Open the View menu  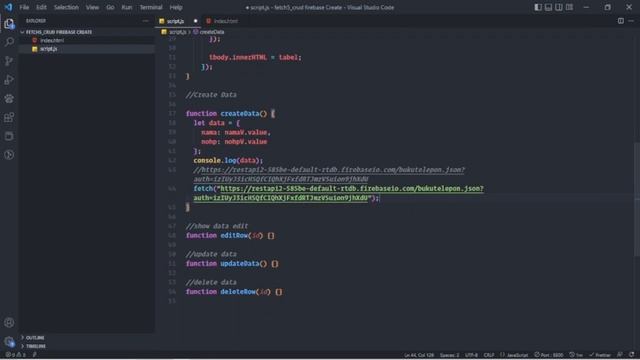pyautogui.click(x=92, y=7)
